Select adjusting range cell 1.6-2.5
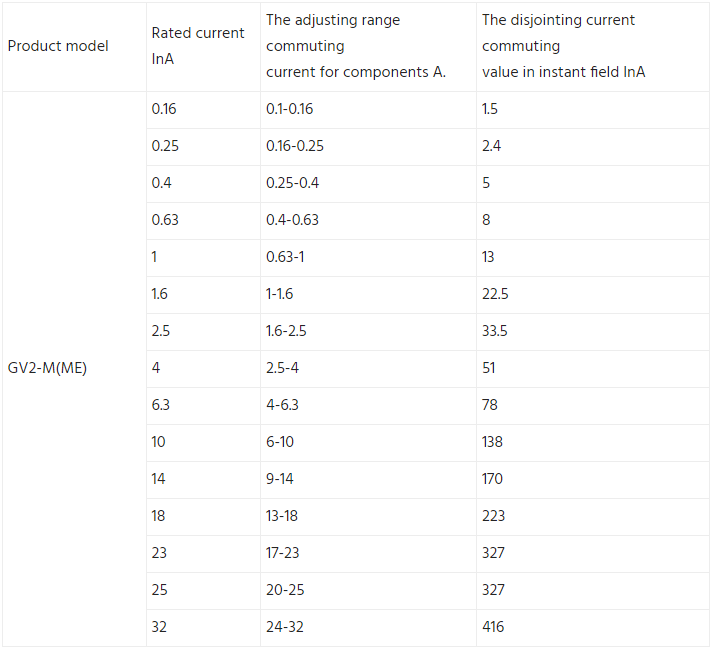This screenshot has width=714, height=652. (368, 331)
